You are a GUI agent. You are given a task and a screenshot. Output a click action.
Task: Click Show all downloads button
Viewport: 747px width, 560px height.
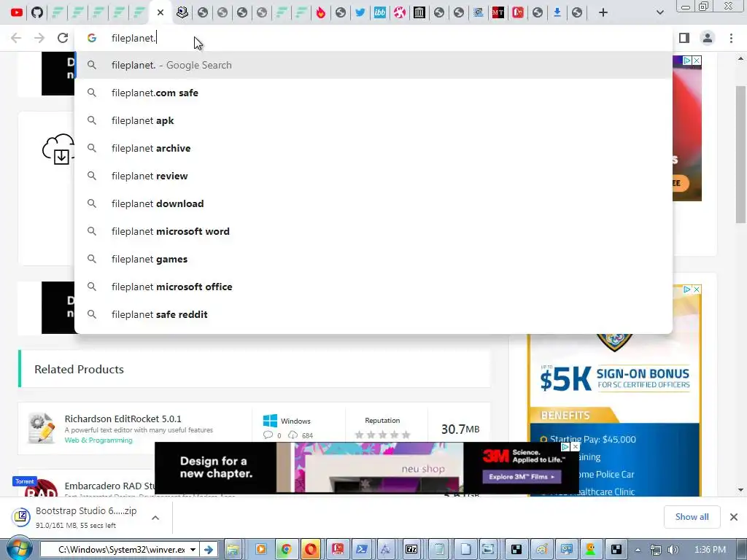(x=692, y=517)
